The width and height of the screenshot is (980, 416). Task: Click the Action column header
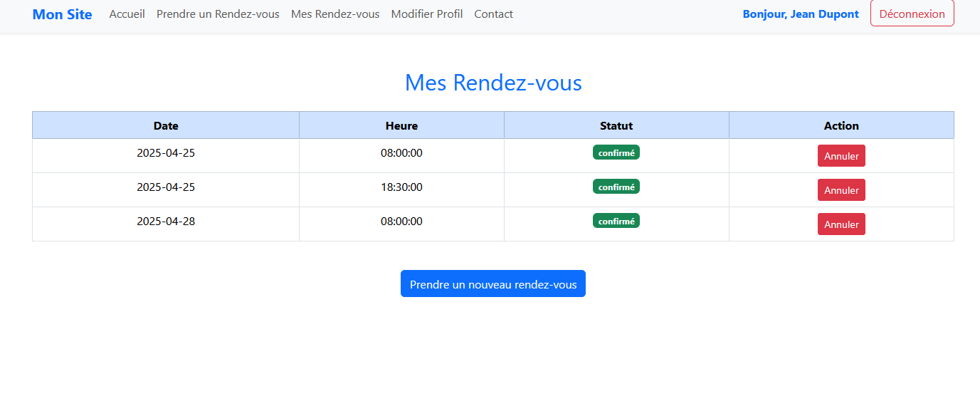click(841, 125)
